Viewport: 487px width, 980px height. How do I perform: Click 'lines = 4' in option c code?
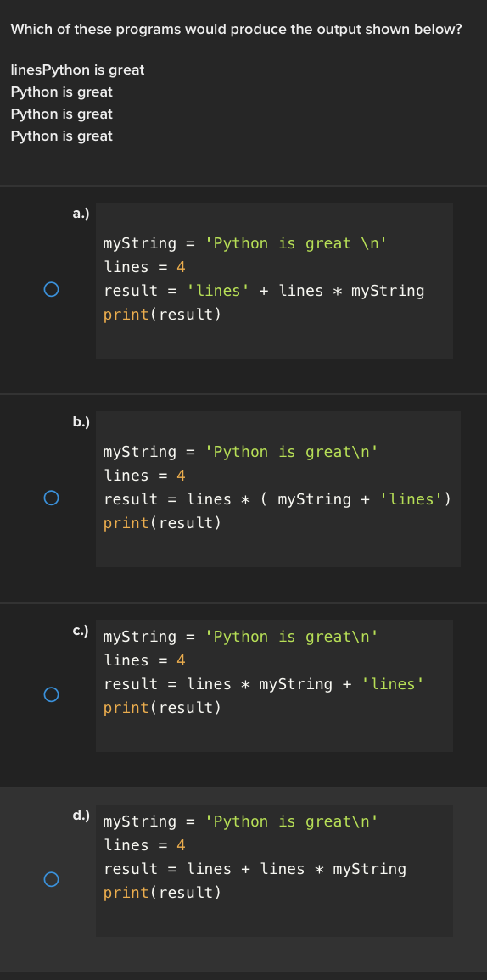pos(144,660)
